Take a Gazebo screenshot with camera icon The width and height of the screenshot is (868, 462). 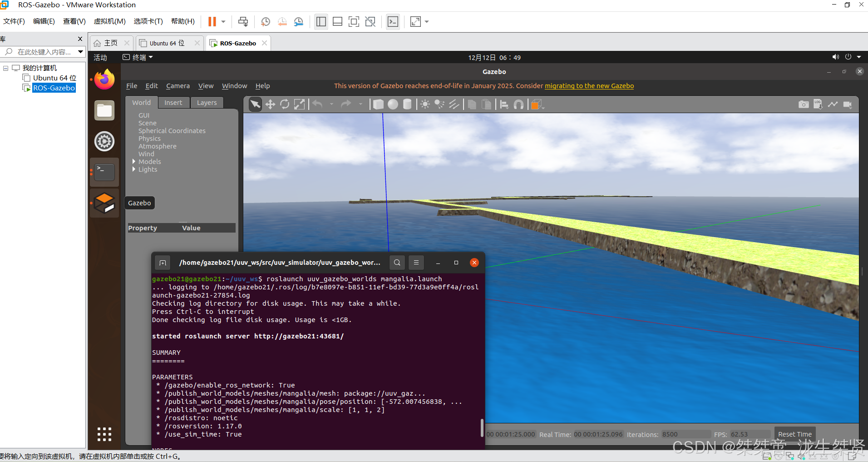pos(803,104)
